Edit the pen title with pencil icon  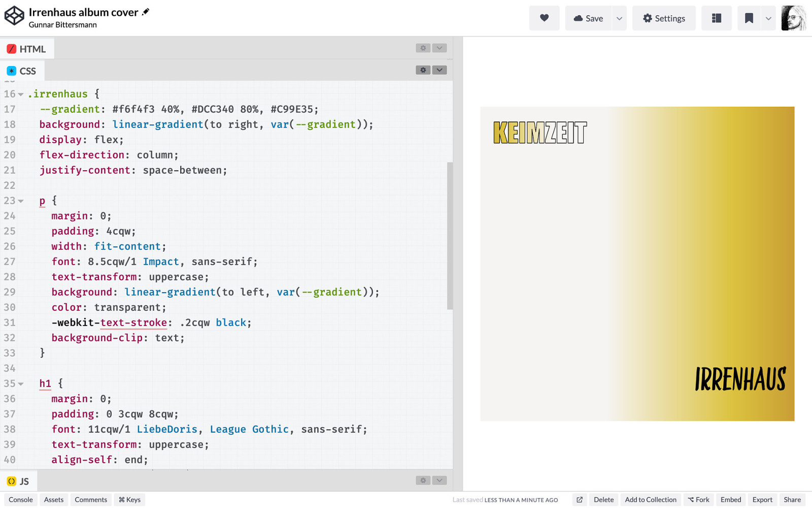[x=146, y=12]
